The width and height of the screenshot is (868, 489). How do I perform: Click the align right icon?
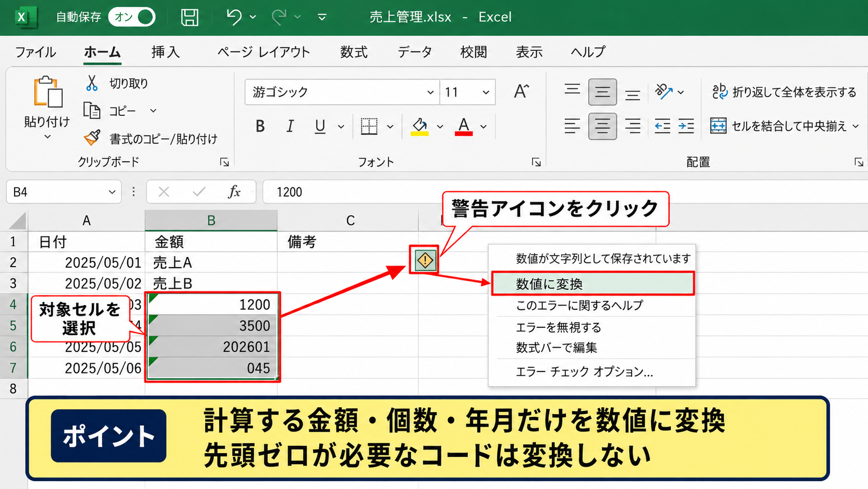[632, 126]
